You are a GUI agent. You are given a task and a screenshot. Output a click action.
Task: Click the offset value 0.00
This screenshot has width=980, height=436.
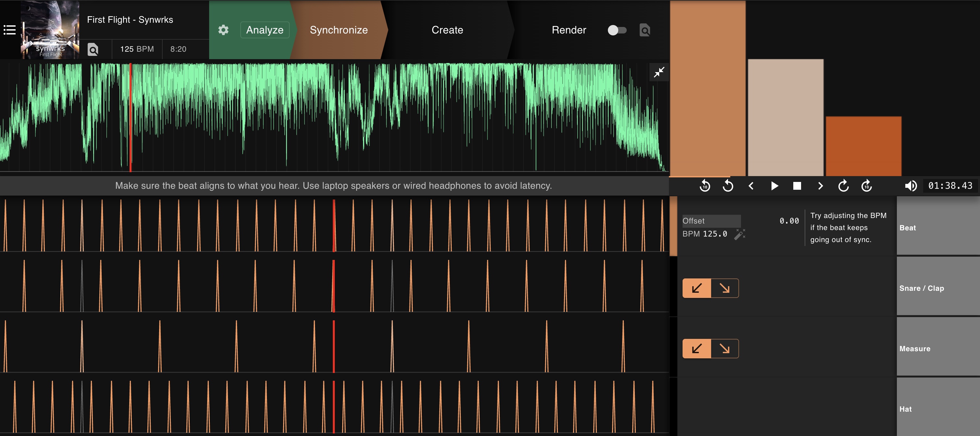[789, 221]
